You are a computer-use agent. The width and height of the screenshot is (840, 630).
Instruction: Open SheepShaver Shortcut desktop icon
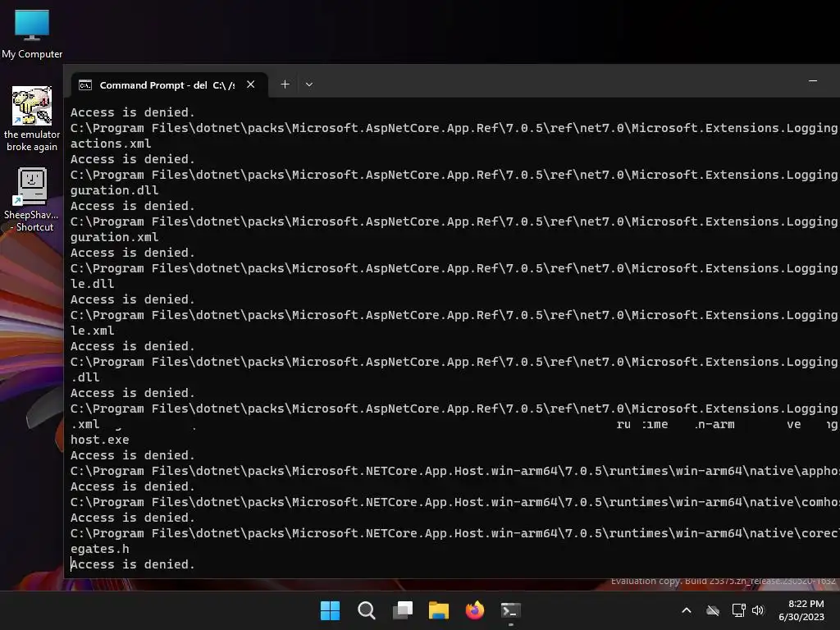[x=32, y=200]
